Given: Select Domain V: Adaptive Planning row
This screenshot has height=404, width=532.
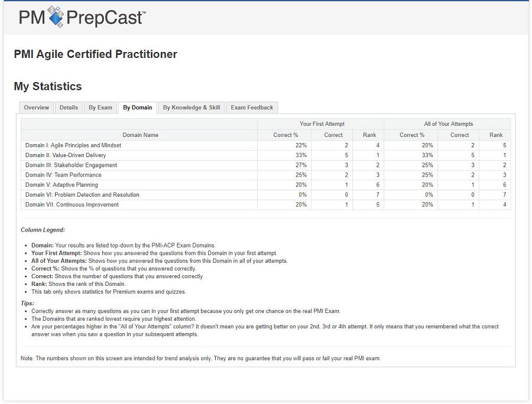Looking at the screenshot, I should pyautogui.click(x=61, y=185).
